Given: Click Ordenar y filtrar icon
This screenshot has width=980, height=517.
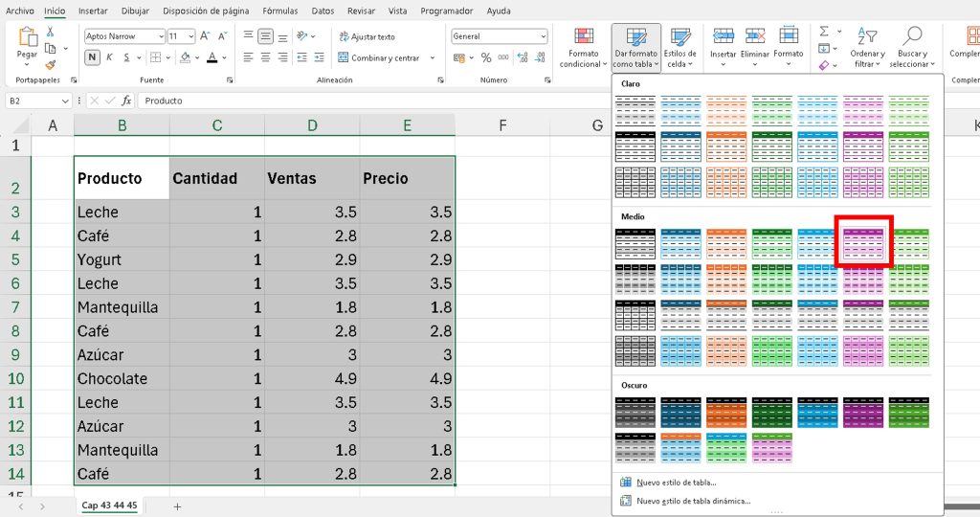Looking at the screenshot, I should pos(867,46).
